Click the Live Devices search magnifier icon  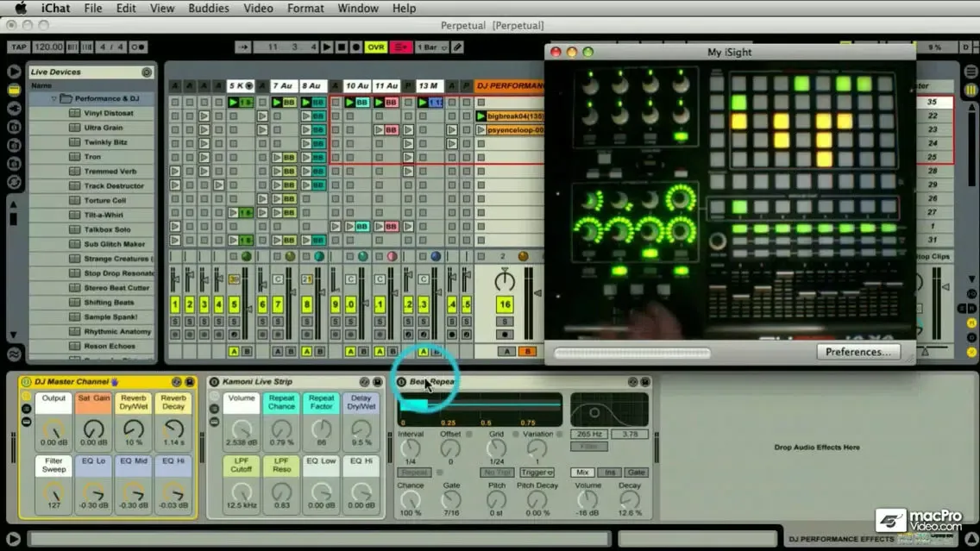pyautogui.click(x=147, y=72)
